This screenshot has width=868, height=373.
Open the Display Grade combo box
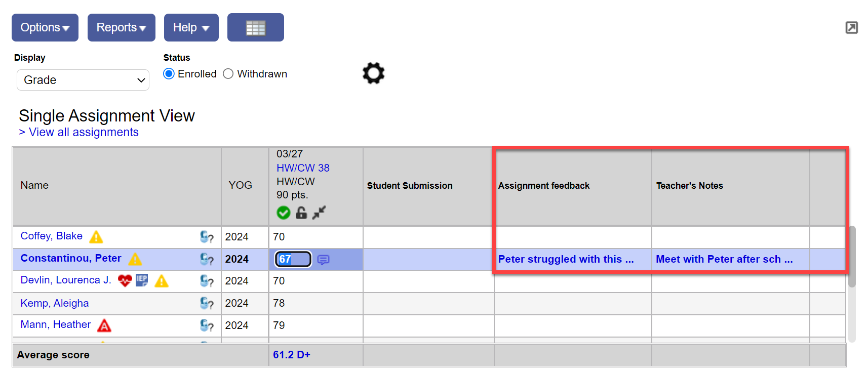pyautogui.click(x=83, y=80)
